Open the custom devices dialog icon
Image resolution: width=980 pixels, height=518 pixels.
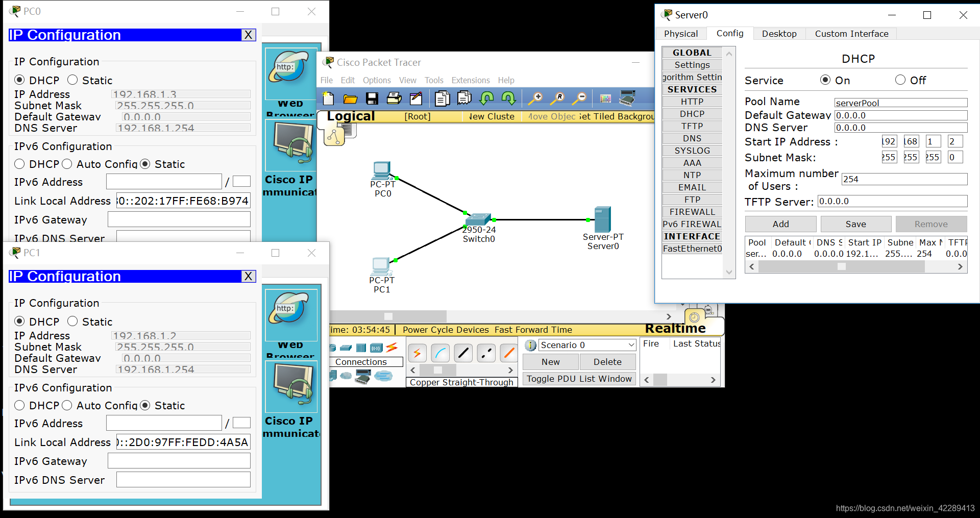627,98
